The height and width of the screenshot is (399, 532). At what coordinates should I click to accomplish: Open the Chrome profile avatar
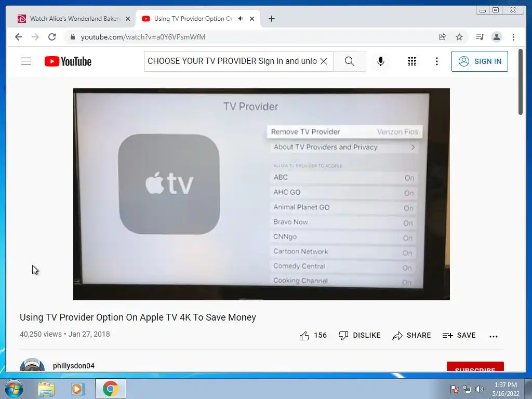(496, 37)
